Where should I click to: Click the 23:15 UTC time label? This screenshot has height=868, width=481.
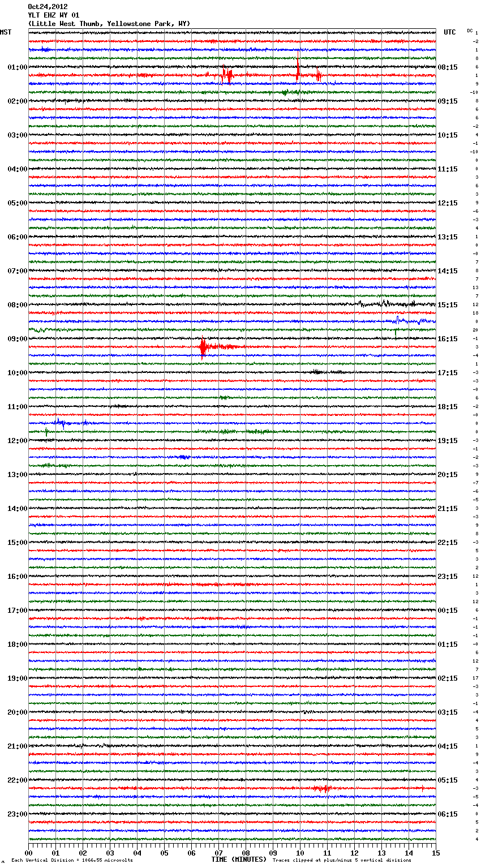[x=448, y=577]
